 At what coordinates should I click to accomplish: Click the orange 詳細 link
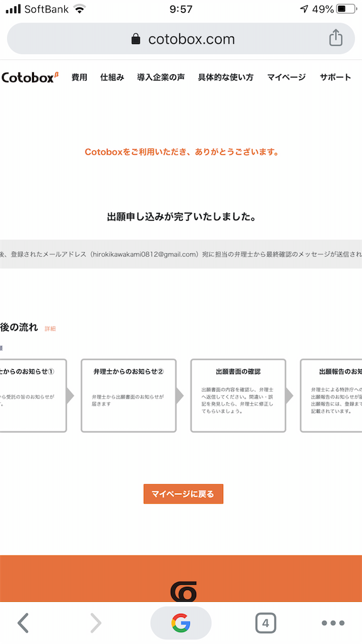click(50, 328)
